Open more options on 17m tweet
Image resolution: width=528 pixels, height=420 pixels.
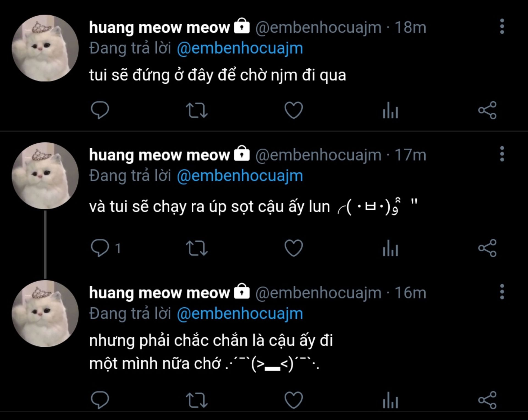(502, 154)
